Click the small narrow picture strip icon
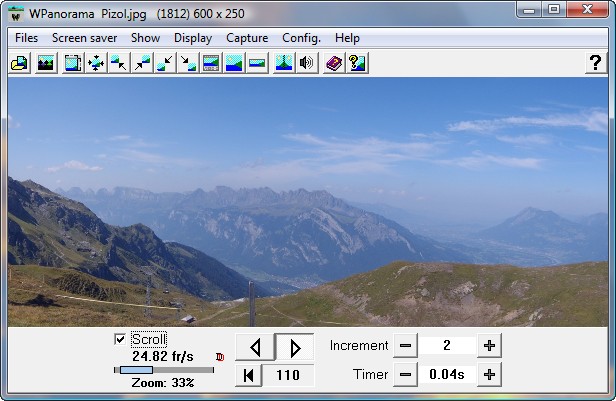 pyautogui.click(x=257, y=63)
